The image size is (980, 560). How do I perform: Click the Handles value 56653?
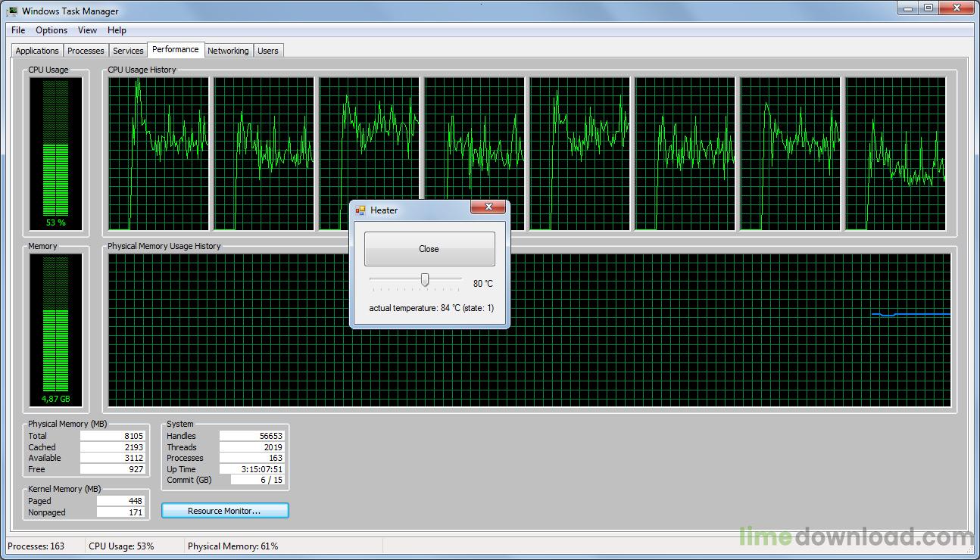pyautogui.click(x=252, y=436)
